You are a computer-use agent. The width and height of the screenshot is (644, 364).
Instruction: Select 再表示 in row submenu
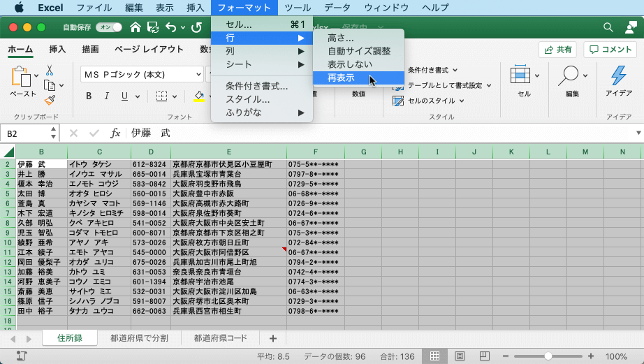pos(358,78)
